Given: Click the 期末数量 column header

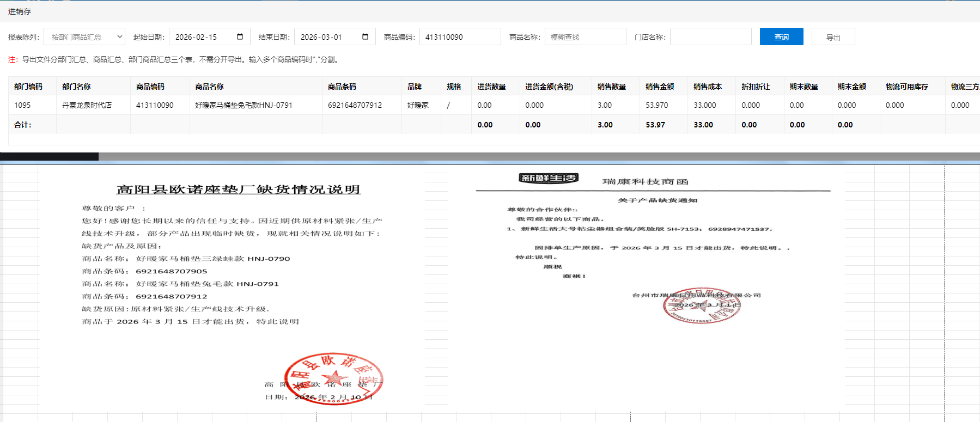Looking at the screenshot, I should coord(804,87).
